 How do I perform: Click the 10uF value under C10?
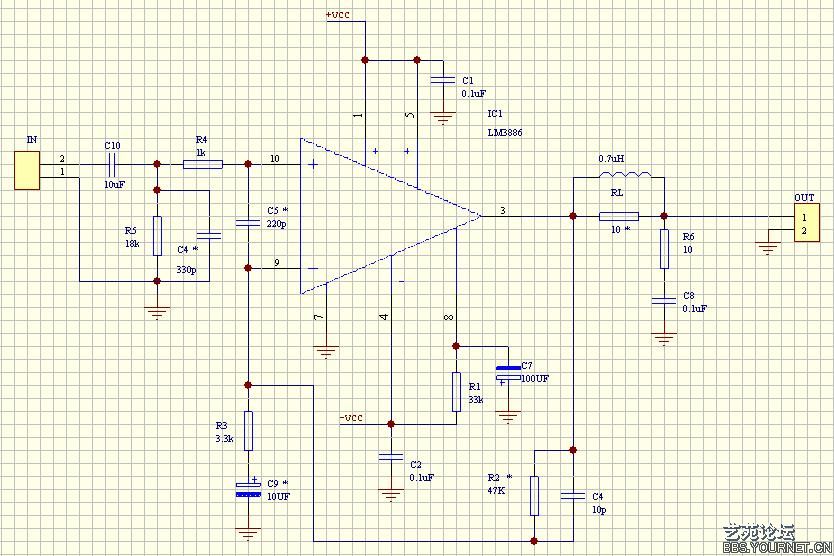[115, 185]
